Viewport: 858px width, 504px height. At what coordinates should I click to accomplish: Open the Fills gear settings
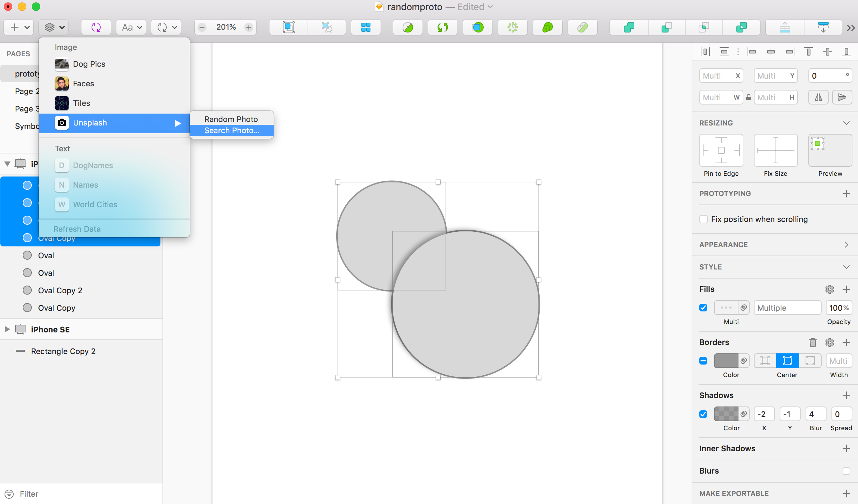[829, 289]
